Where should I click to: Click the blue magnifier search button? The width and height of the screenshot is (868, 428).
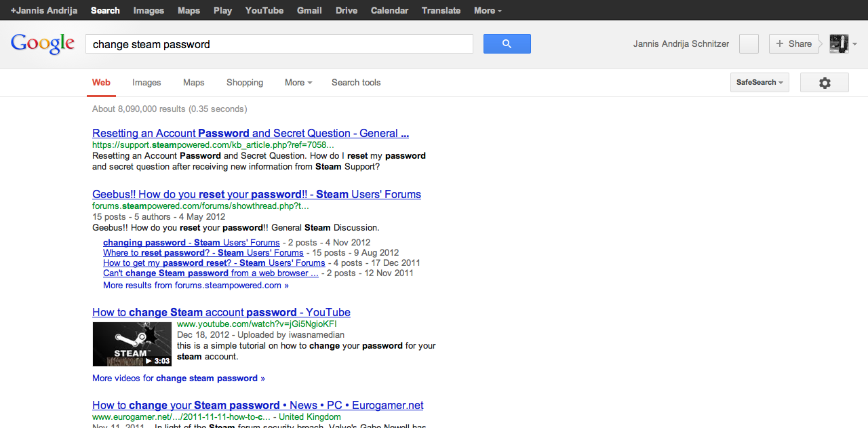tap(507, 44)
